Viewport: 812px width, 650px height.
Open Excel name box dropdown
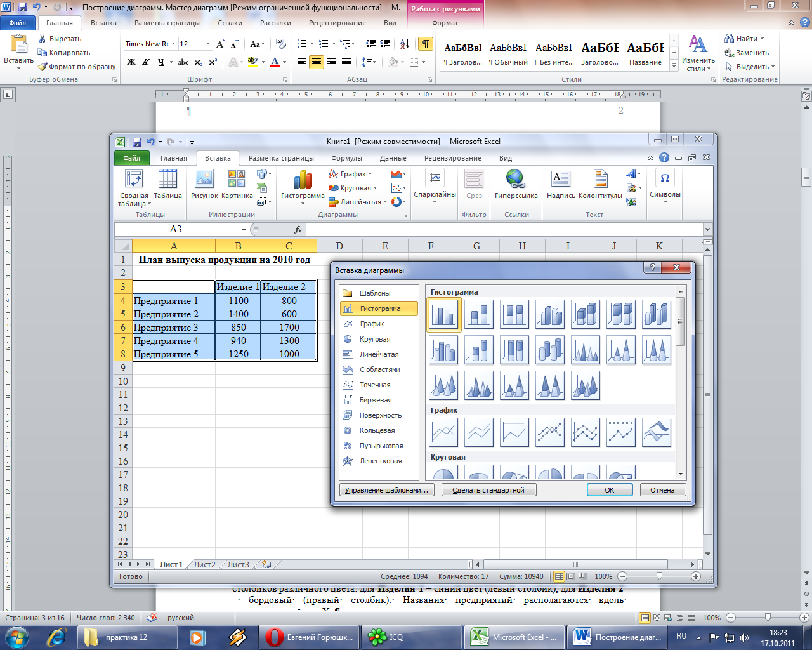coord(244,230)
